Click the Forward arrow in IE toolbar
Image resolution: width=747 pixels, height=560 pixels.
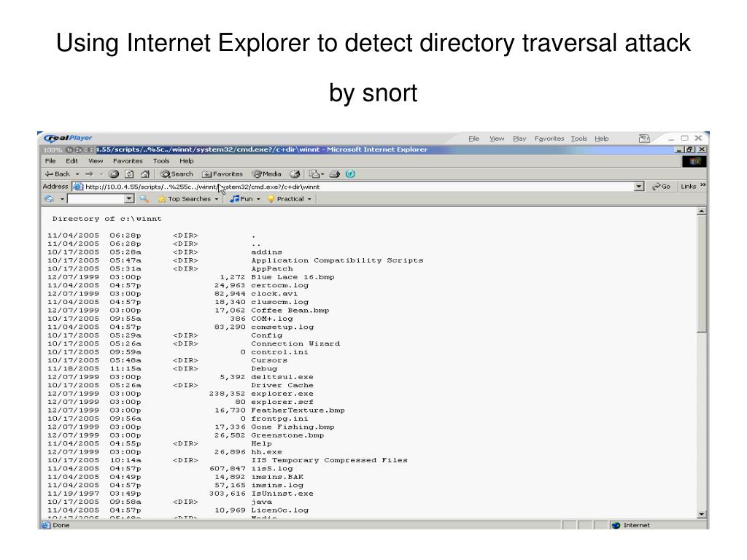89,174
